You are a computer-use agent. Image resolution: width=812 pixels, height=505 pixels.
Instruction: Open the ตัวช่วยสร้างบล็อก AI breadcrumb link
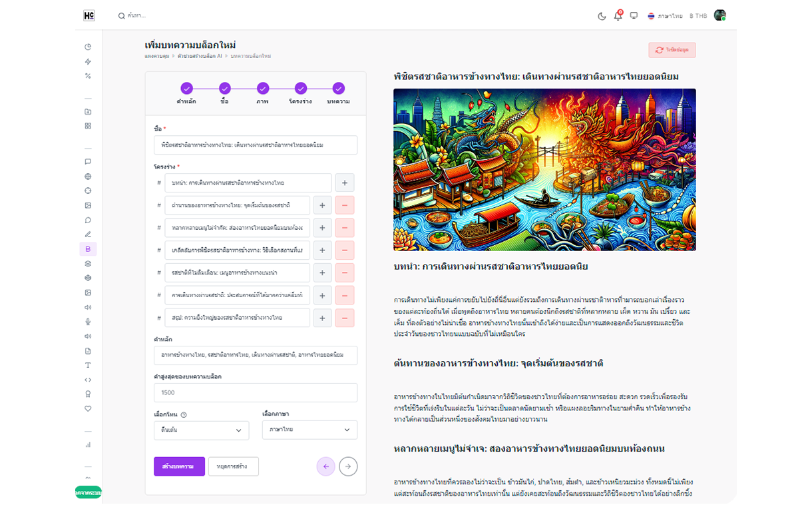point(200,56)
